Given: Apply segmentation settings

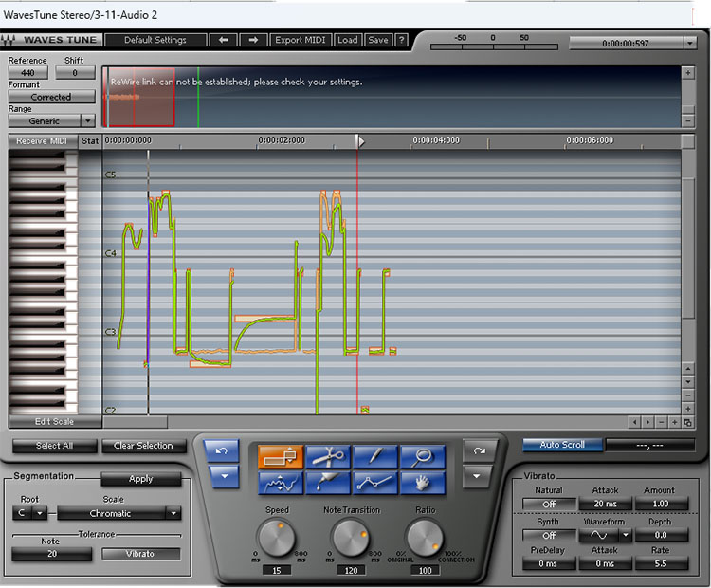Looking at the screenshot, I should pos(141,479).
